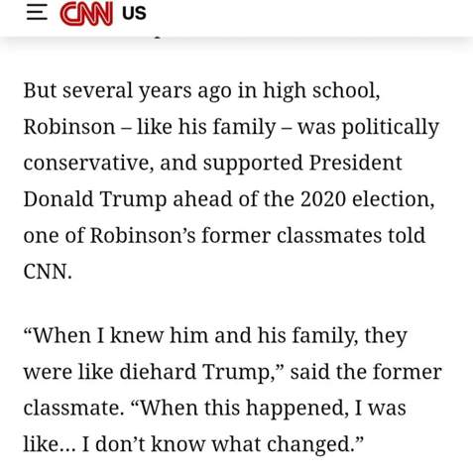Click the word 'happened,' in second paragraph
Screen dimensions: 473x476
pyautogui.click(x=297, y=409)
